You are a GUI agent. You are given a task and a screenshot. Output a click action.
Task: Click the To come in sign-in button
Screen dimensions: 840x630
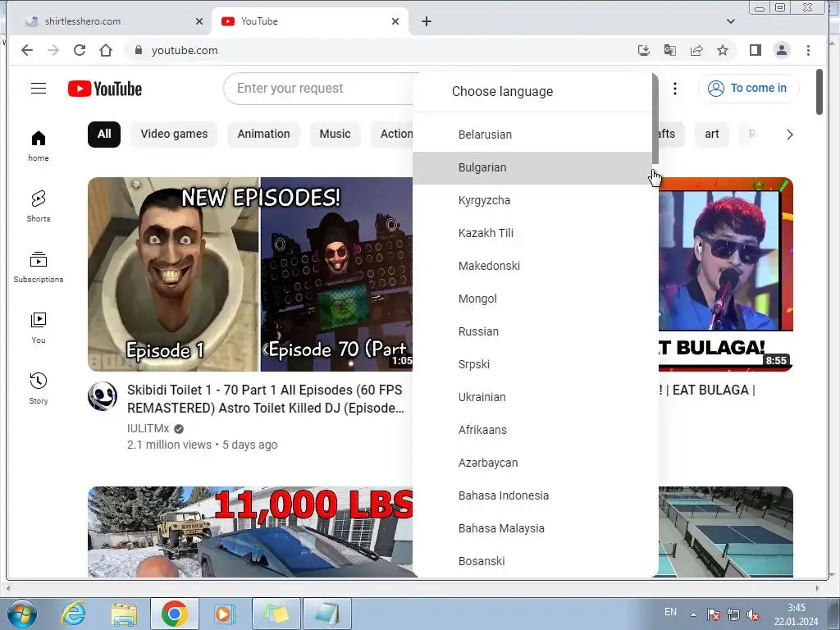coord(748,89)
